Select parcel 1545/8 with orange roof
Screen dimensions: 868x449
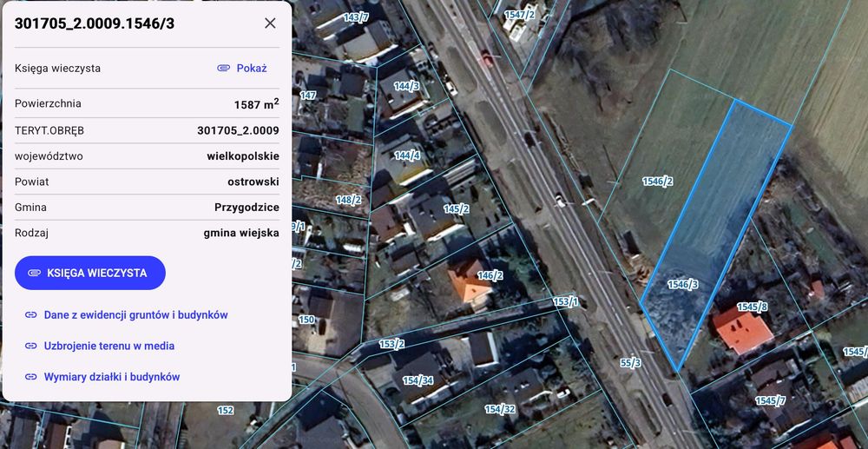click(753, 307)
